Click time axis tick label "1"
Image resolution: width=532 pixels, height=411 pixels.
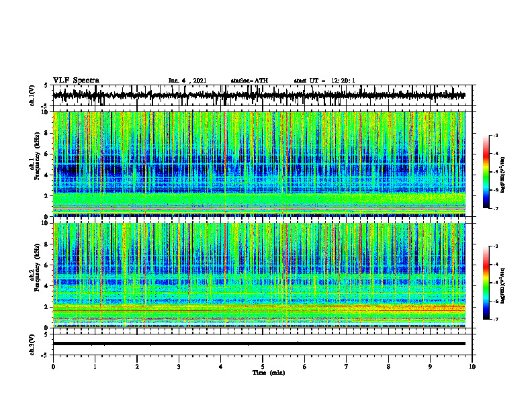click(x=95, y=367)
